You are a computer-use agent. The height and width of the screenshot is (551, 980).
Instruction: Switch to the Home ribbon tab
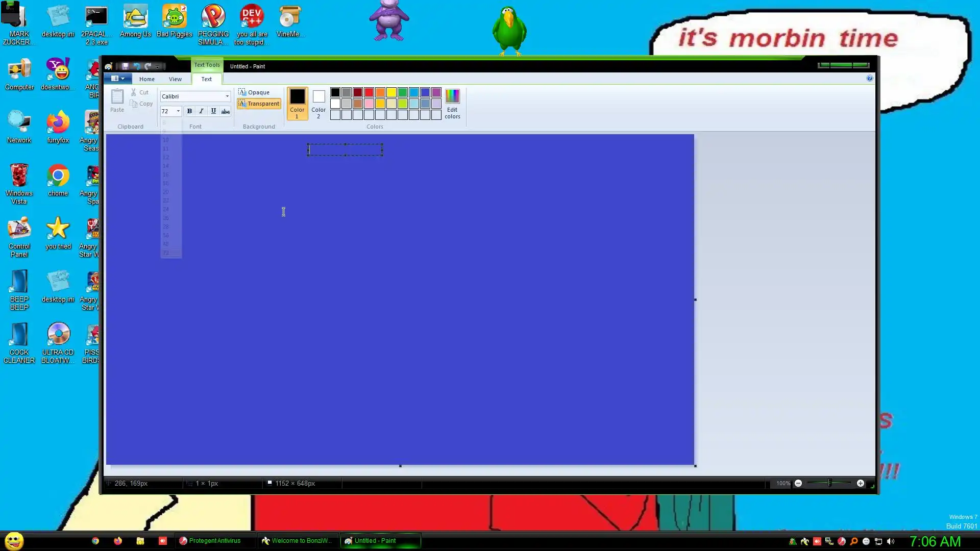pos(147,79)
